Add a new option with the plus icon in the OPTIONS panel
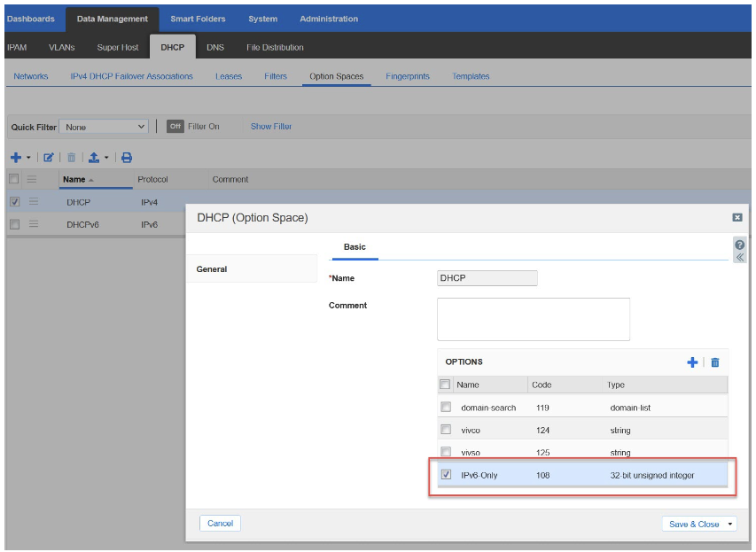 click(693, 362)
